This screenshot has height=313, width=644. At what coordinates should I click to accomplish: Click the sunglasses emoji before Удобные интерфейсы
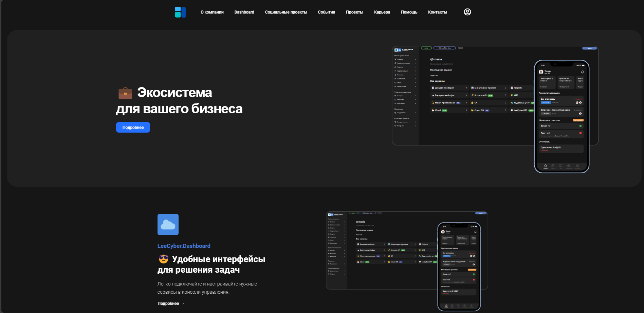[163, 259]
